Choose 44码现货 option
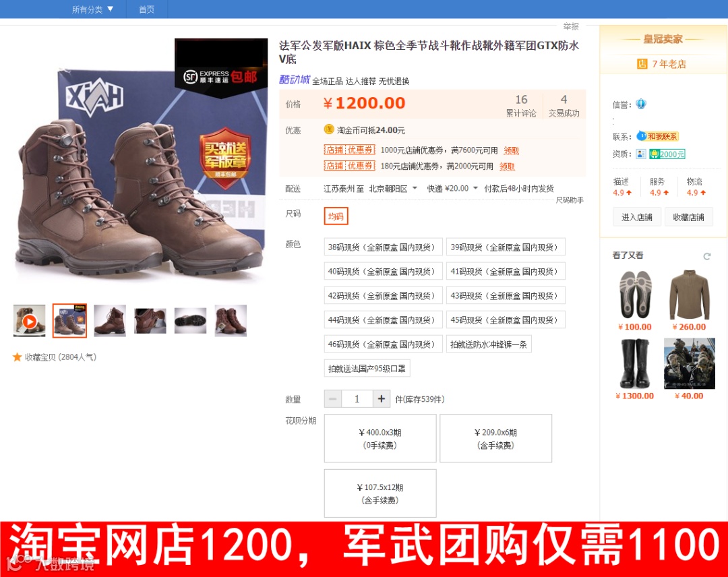The width and height of the screenshot is (728, 577). coord(383,320)
